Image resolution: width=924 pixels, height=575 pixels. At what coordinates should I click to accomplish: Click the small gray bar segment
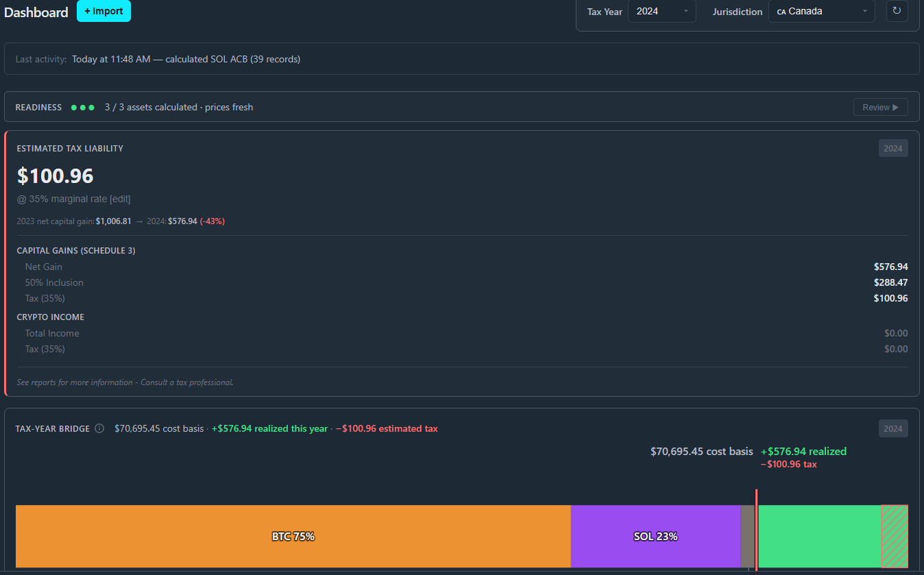coord(747,537)
